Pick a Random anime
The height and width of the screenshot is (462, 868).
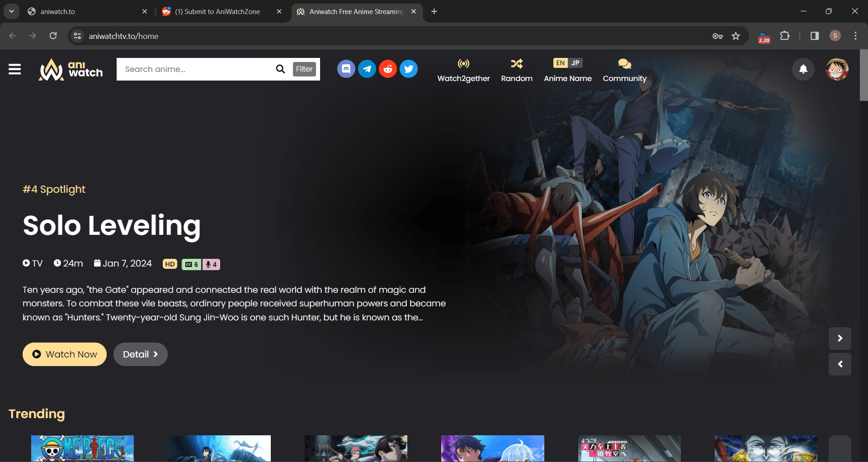(x=517, y=70)
